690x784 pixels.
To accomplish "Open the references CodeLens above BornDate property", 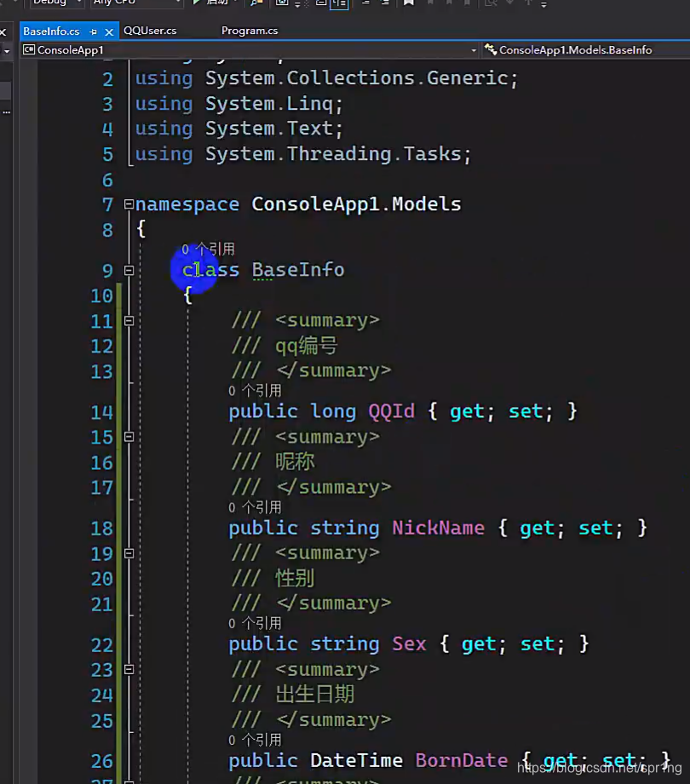I will point(255,740).
